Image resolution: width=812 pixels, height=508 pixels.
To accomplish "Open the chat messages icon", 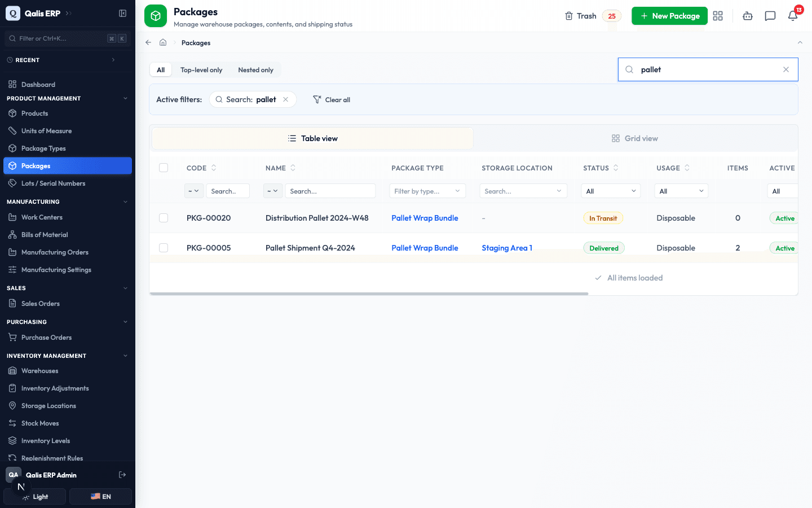I will tap(770, 16).
